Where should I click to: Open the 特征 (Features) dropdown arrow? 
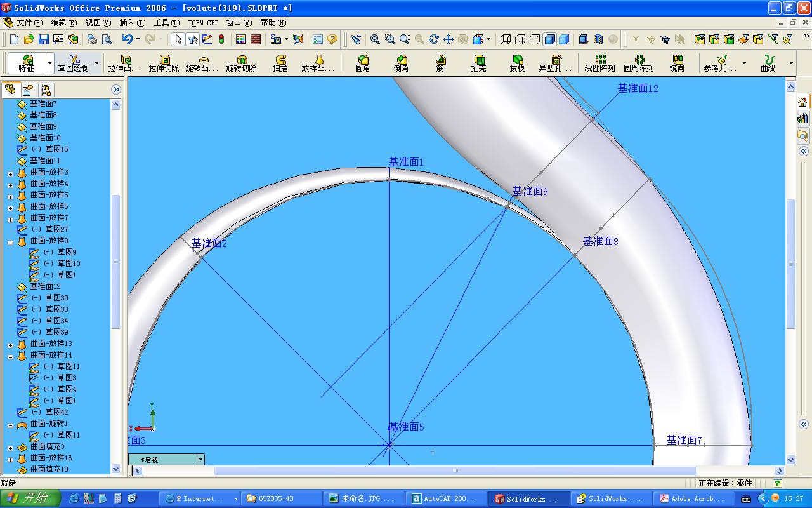click(49, 63)
